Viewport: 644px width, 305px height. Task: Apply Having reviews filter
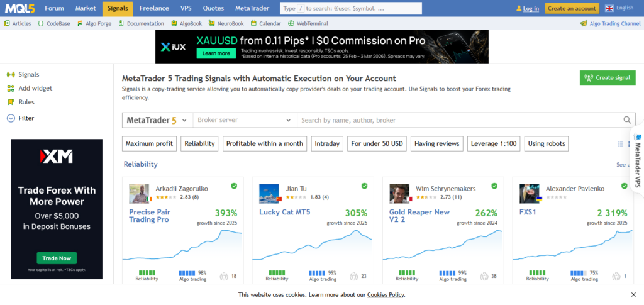[x=437, y=143]
